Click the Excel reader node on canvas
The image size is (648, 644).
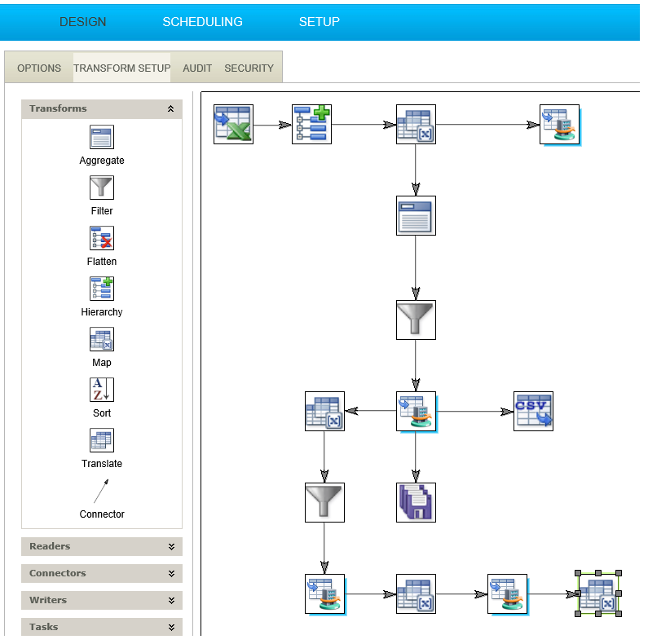click(233, 125)
